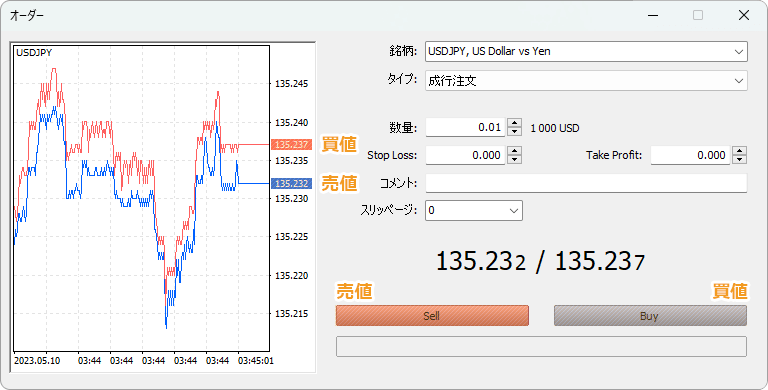Viewport: 768px width, 390px height.
Task: Click the Sell button
Action: 432,316
